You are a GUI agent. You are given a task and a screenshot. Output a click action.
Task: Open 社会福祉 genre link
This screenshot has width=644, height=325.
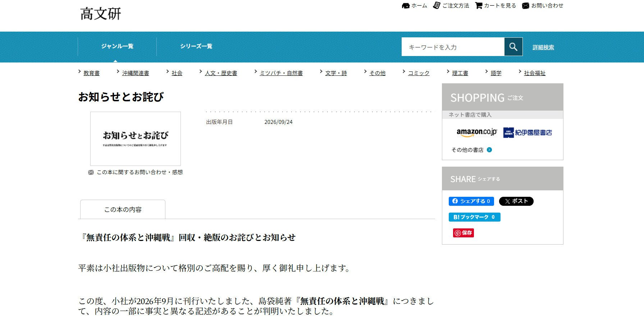535,73
